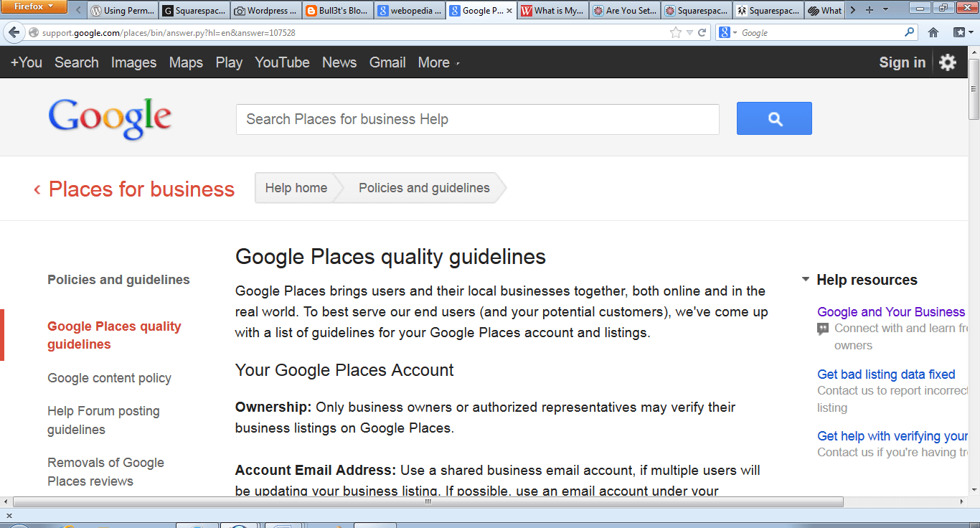
Task: Reload the page with the refresh icon
Action: coord(702,32)
